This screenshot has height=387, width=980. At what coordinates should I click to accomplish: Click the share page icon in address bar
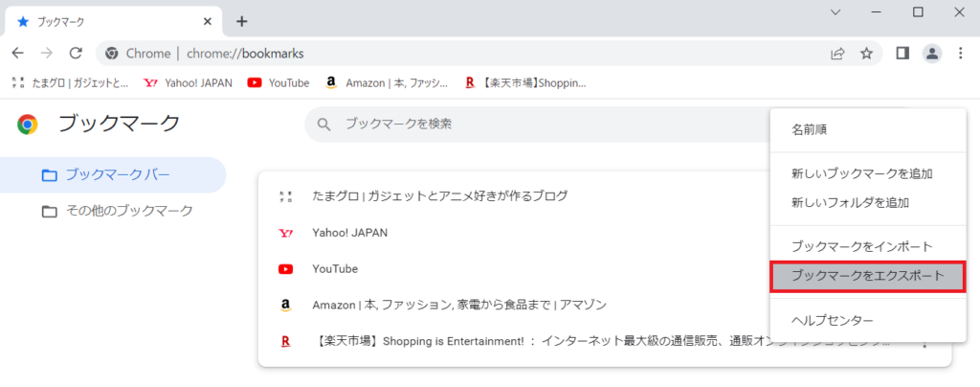[837, 54]
